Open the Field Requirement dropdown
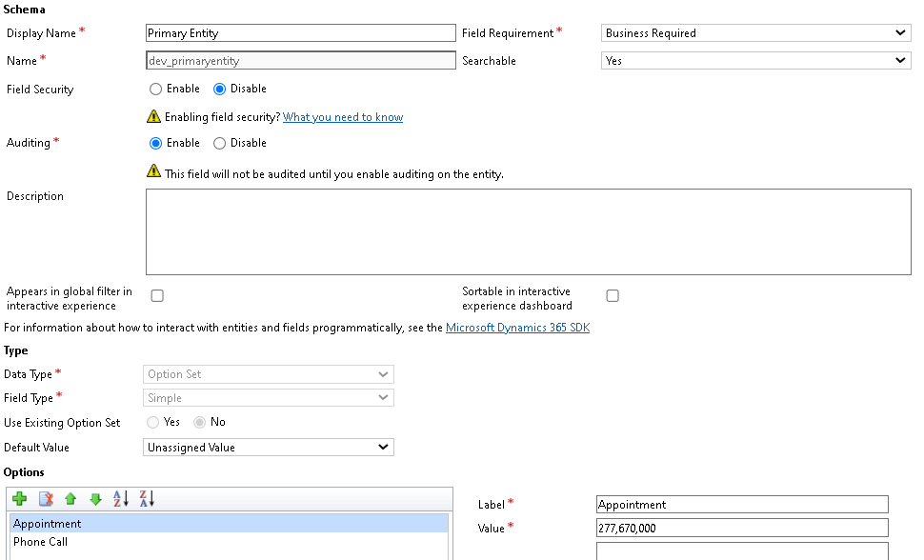 756,33
